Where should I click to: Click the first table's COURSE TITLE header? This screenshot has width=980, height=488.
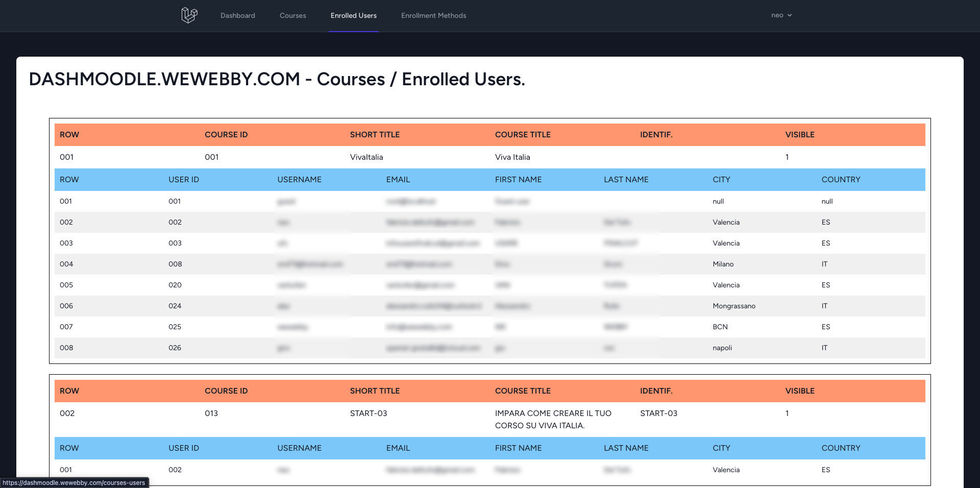(x=523, y=135)
